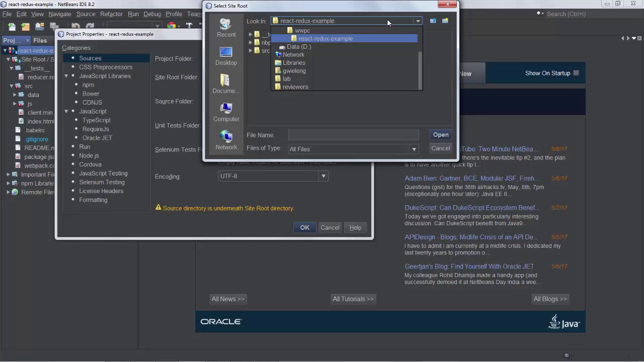The image size is (644, 362).
Task: Select Network entry in Look In list
Action: click(293, 55)
